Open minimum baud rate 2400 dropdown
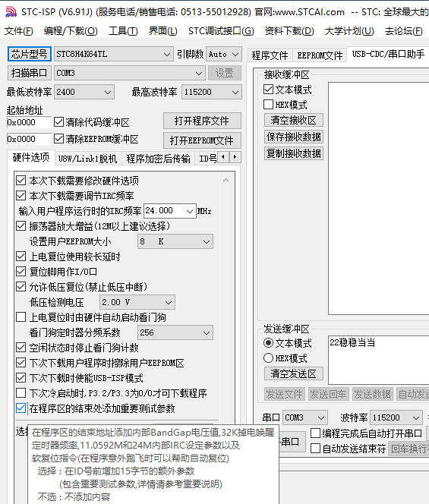 pyautogui.click(x=84, y=92)
